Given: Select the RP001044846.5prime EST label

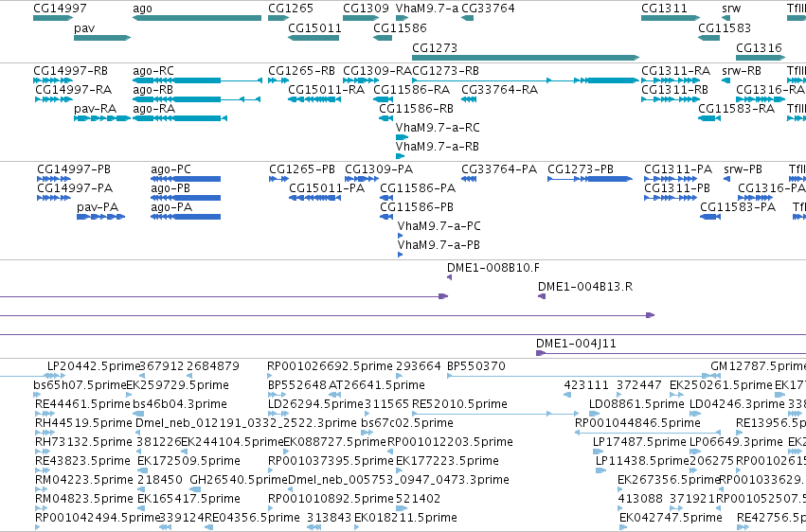Looking at the screenshot, I should pyautogui.click(x=637, y=424).
